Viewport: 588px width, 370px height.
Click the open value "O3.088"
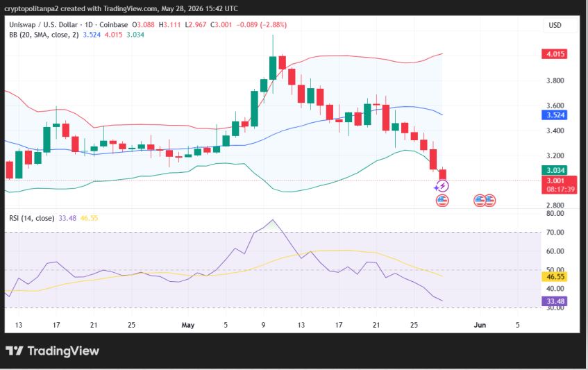[x=143, y=25]
